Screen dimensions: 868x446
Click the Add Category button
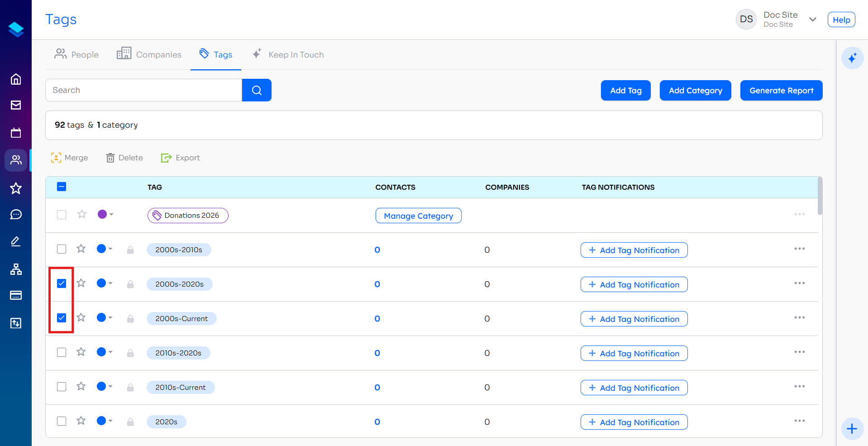[695, 90]
